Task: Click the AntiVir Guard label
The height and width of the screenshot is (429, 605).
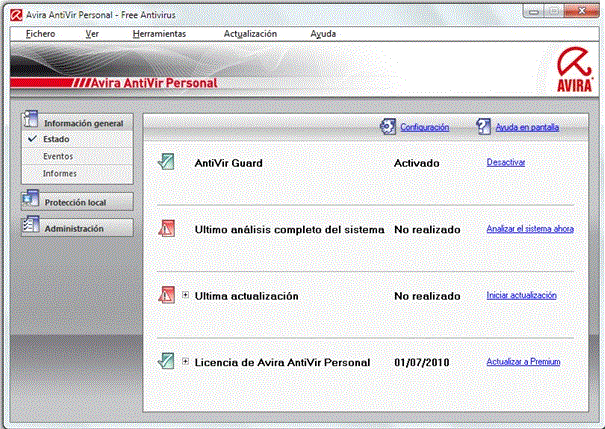Action: coord(228,163)
